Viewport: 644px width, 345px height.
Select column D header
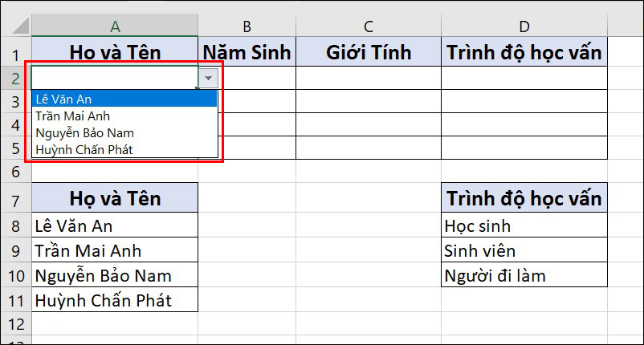tap(524, 26)
